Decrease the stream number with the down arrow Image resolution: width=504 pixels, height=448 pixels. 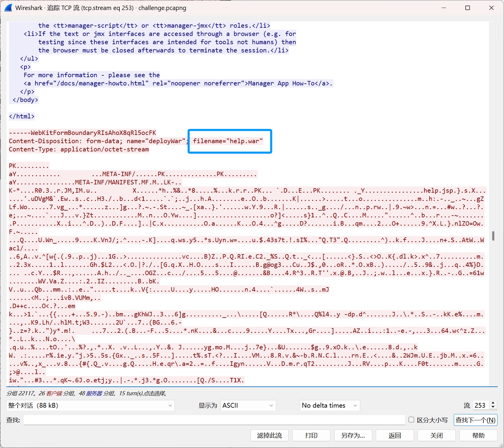[493, 407]
